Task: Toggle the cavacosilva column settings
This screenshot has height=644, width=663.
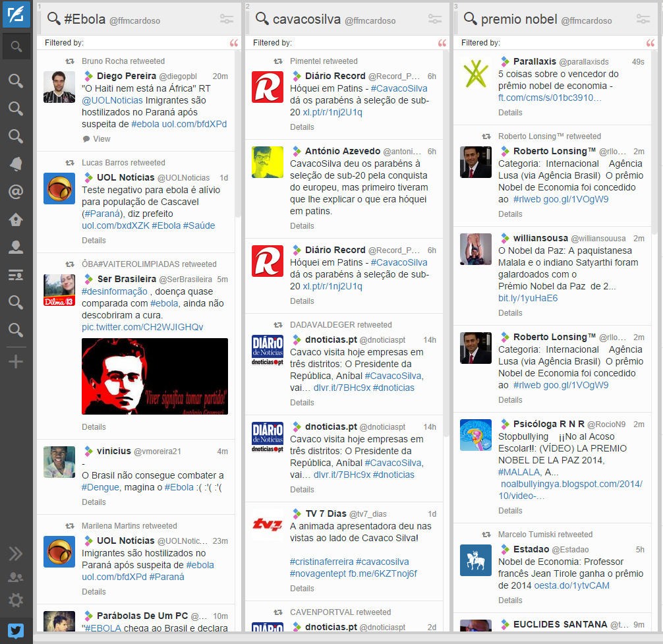Action: click(x=435, y=19)
